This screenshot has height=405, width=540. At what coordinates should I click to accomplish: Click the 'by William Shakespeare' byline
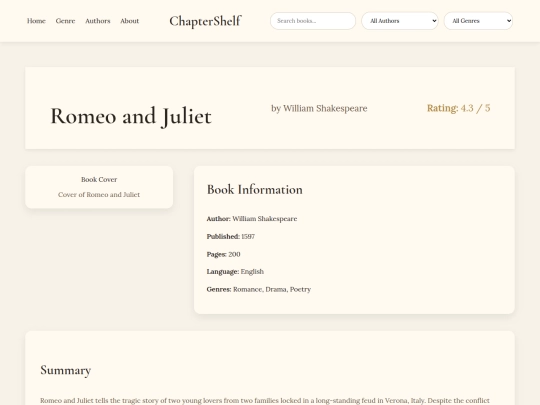click(319, 108)
